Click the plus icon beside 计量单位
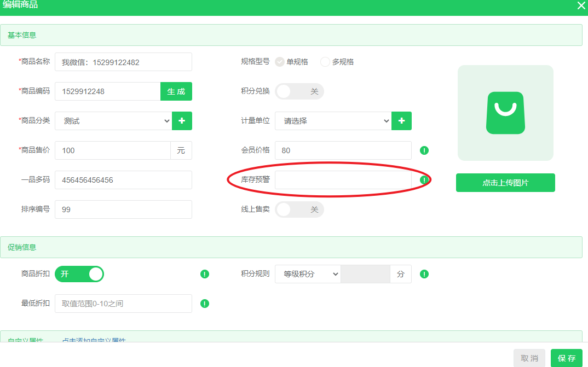 [401, 121]
